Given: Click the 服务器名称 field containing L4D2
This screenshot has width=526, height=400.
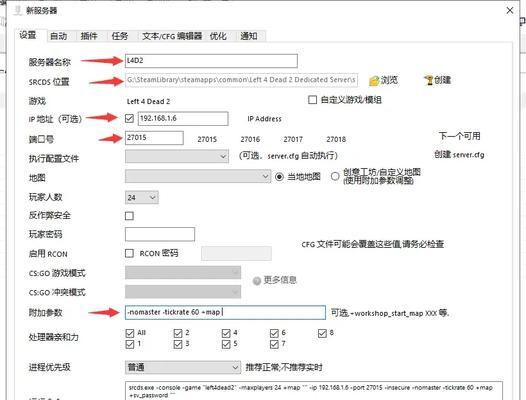Looking at the screenshot, I should click(211, 61).
